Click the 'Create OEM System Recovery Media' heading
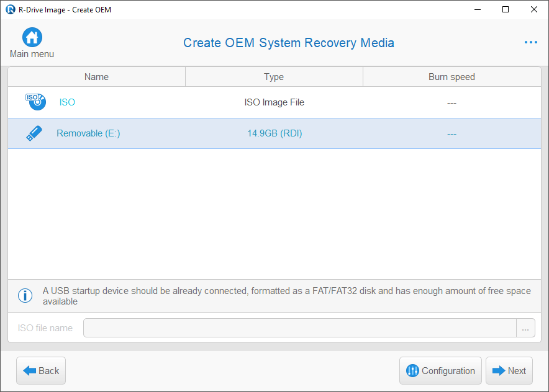Screen dimensions: 549x392 click(289, 43)
